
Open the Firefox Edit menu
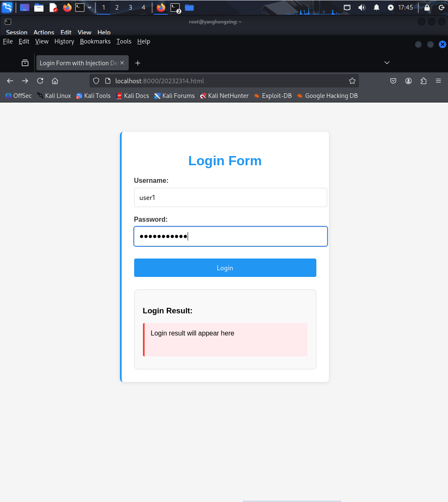click(24, 41)
